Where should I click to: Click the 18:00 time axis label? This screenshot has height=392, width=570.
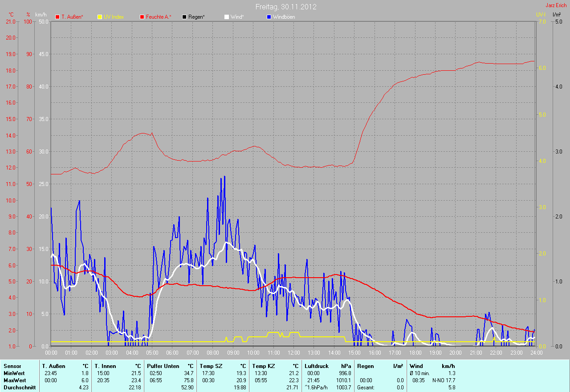coord(415,353)
